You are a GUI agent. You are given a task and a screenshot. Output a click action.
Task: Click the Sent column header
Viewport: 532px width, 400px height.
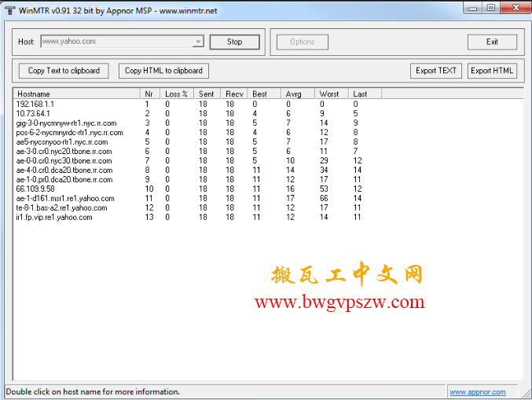click(207, 94)
